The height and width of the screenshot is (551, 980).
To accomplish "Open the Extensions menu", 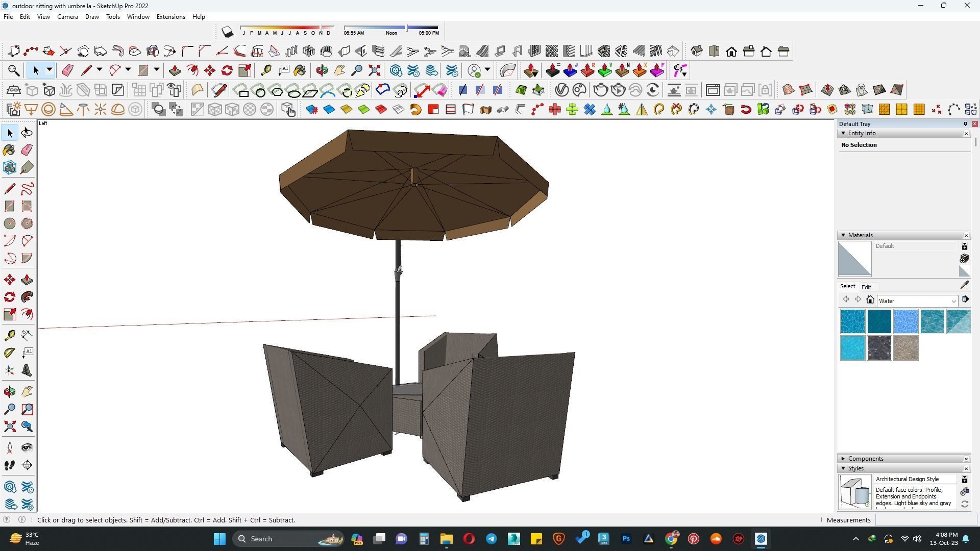I will 170,17.
